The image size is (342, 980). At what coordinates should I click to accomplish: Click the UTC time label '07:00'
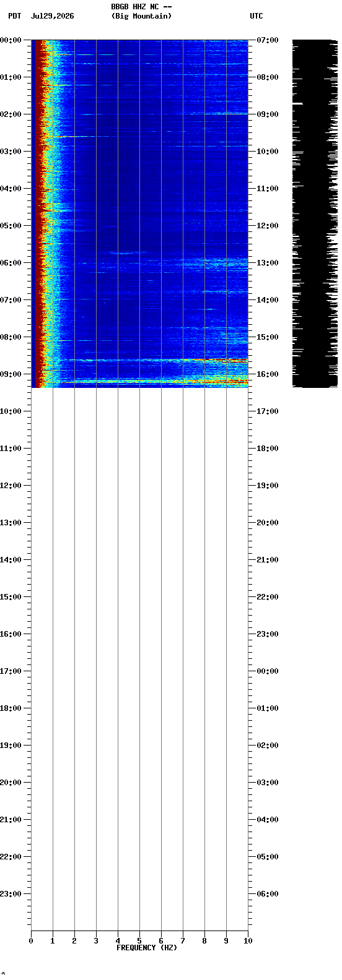(268, 40)
